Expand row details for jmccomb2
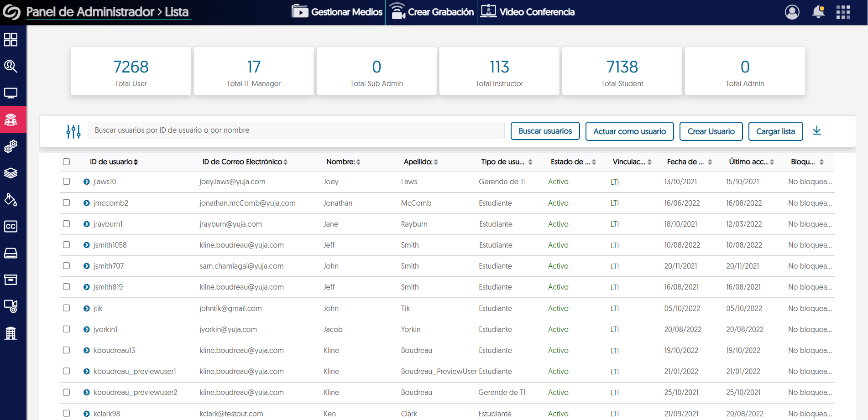Screen dimensions: 868x420 [x=87, y=203]
